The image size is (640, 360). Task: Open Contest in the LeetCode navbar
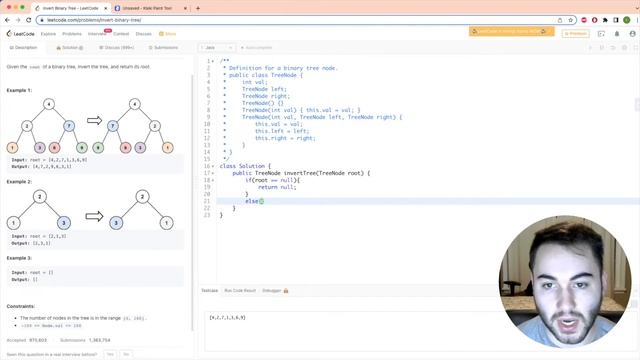pos(121,34)
